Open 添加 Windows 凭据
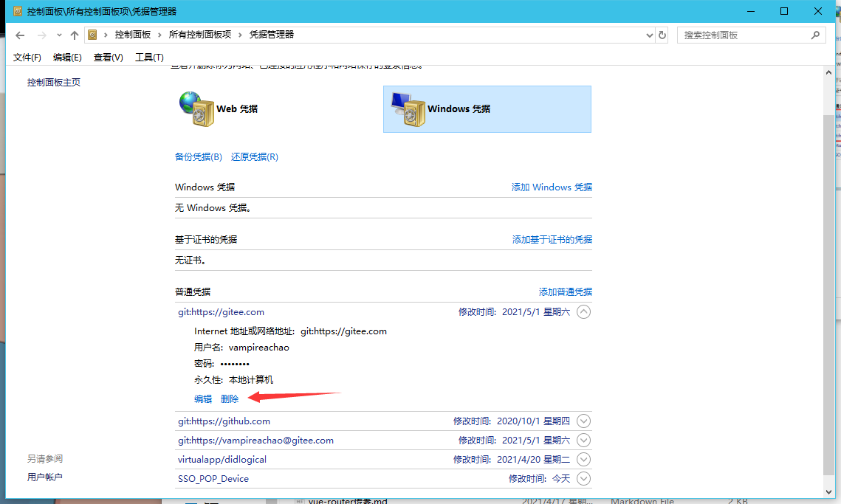This screenshot has width=841, height=504. click(551, 187)
